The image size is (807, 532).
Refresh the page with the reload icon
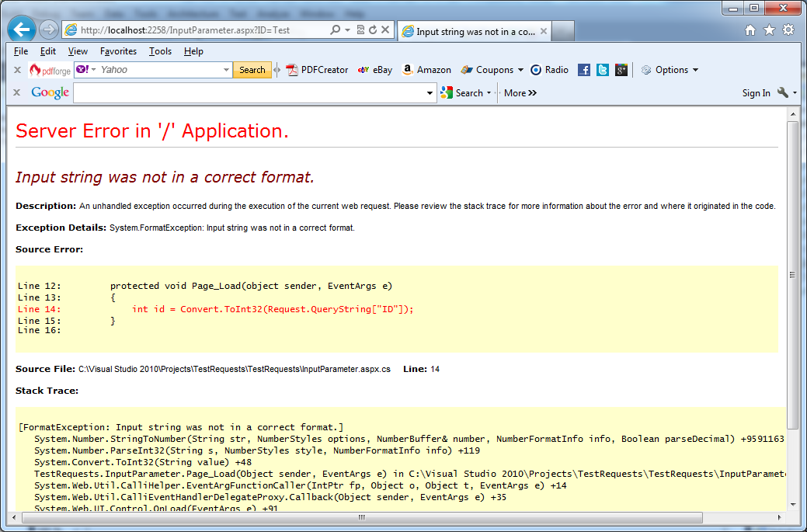point(373,30)
